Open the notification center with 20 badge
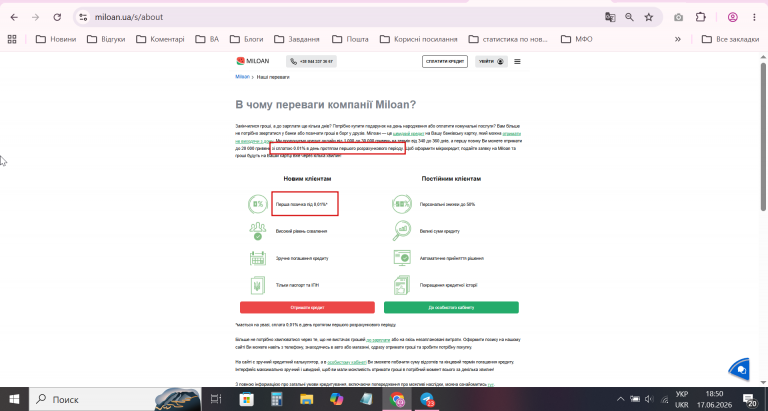 (x=750, y=399)
